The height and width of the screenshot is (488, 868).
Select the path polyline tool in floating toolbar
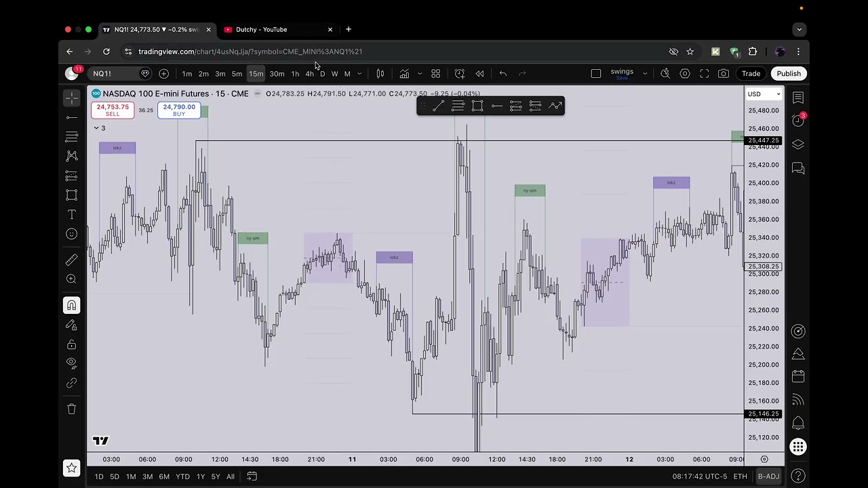tap(555, 106)
